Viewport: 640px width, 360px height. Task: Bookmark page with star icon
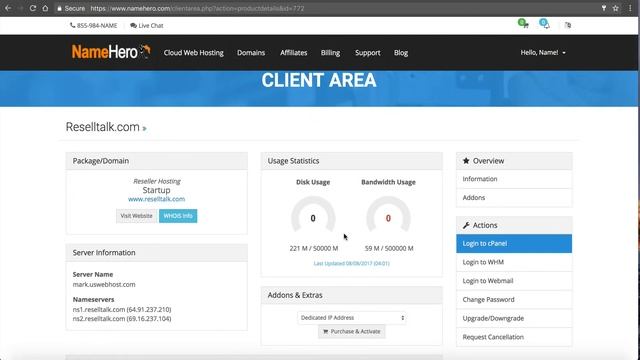click(616, 8)
